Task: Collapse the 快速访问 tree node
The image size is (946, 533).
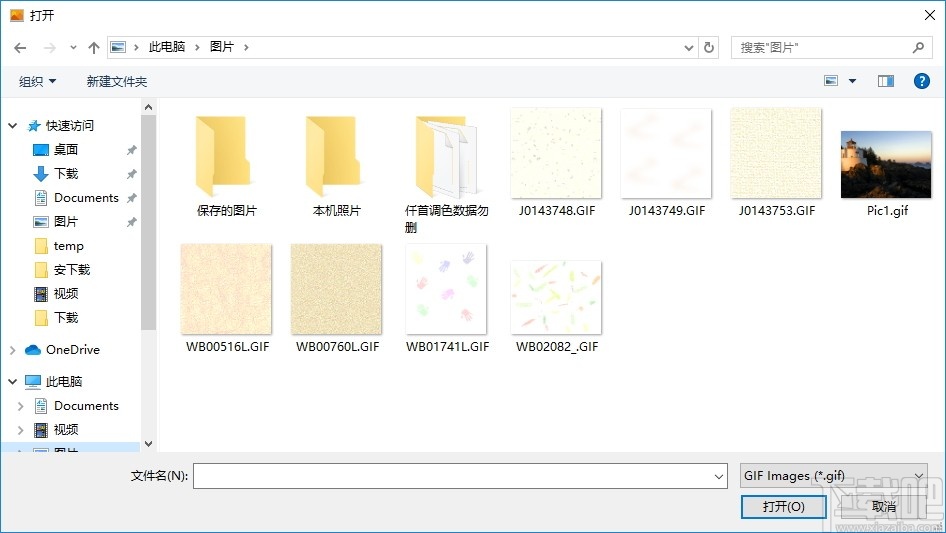Action: point(13,126)
